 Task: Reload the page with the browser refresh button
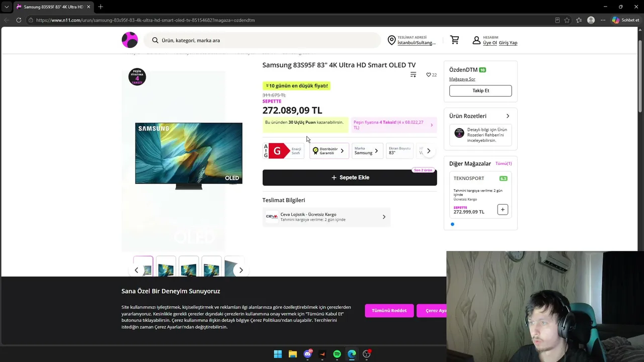[19, 20]
